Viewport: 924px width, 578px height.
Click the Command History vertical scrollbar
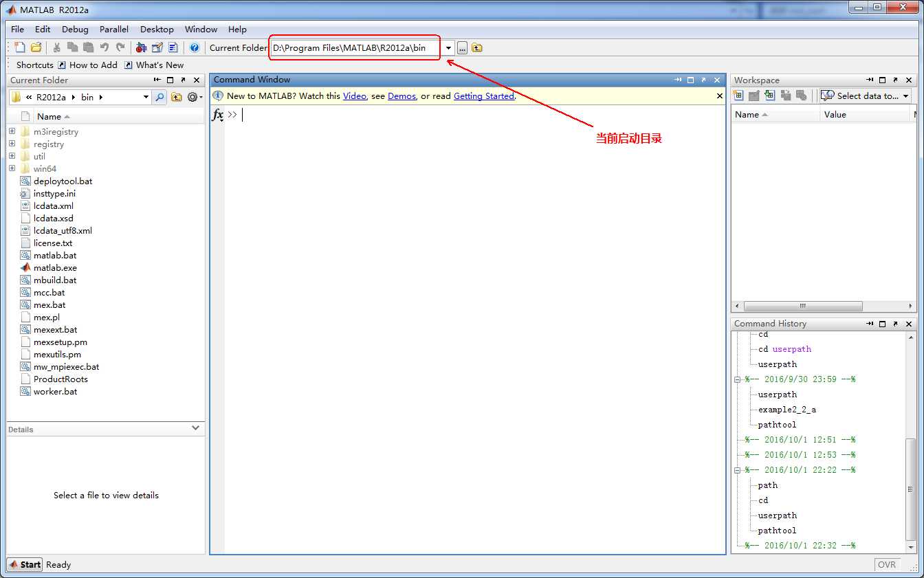point(911,489)
